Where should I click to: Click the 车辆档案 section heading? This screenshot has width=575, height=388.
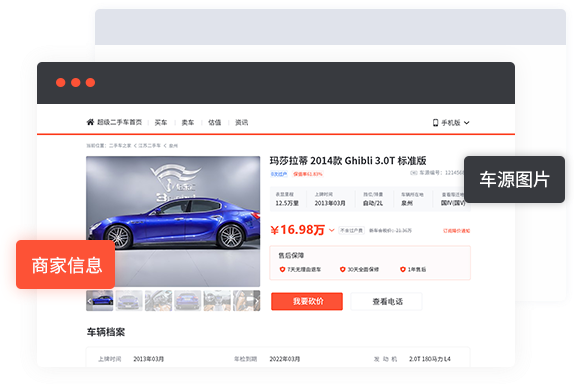pos(106,332)
